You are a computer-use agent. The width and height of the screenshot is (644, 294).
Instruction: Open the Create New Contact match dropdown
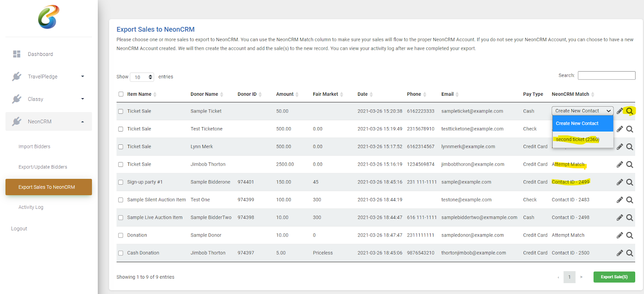[582, 111]
